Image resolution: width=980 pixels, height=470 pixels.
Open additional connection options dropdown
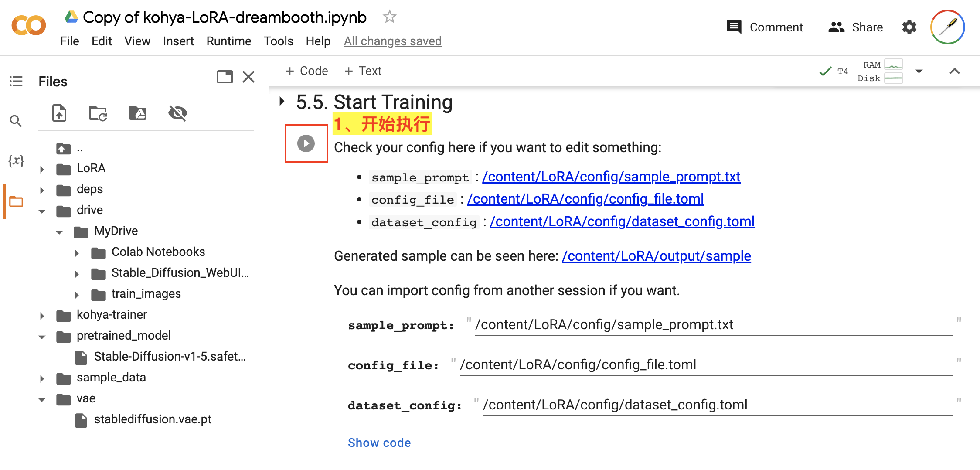(x=919, y=71)
